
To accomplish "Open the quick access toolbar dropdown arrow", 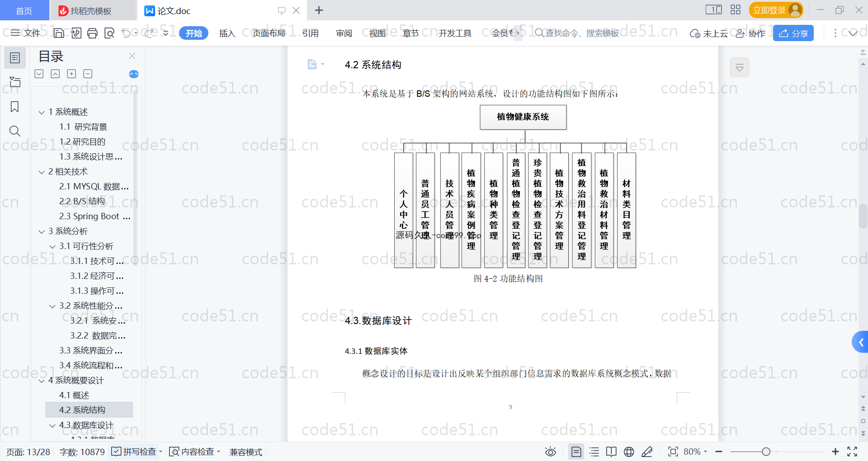I will [166, 33].
